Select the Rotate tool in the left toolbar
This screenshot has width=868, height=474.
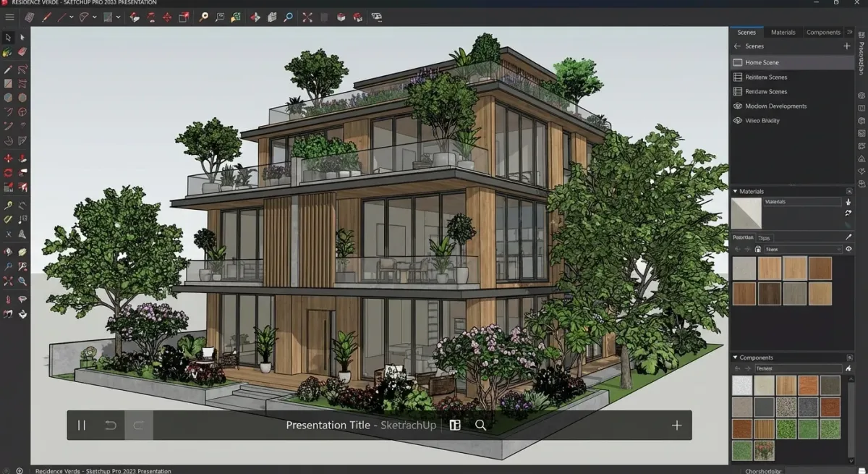pos(9,172)
